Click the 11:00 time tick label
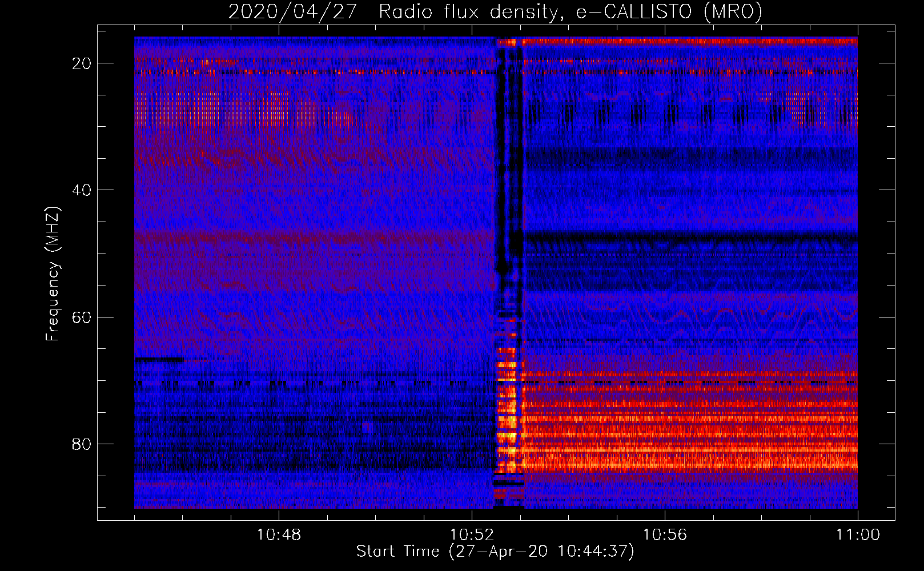Screen dimensions: 924x571 point(858,535)
